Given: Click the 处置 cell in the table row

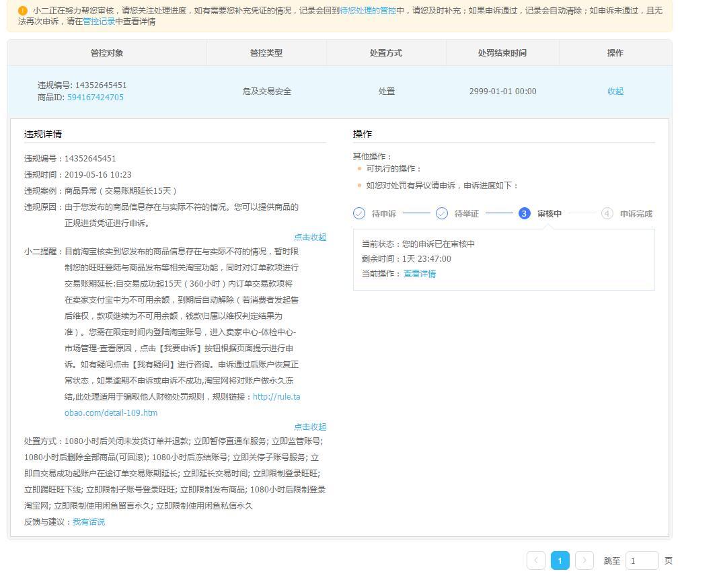Looking at the screenshot, I should 387,91.
